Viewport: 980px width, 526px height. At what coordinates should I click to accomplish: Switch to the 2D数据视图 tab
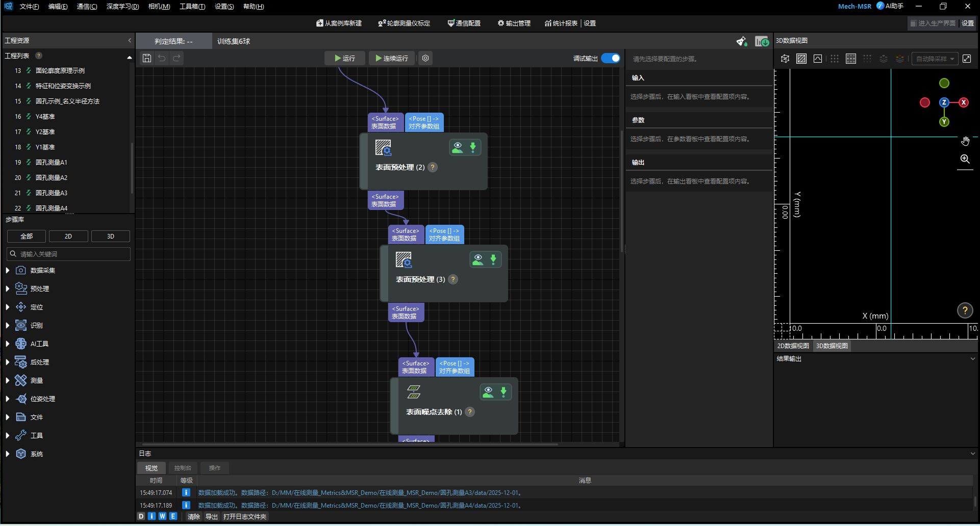(793, 346)
